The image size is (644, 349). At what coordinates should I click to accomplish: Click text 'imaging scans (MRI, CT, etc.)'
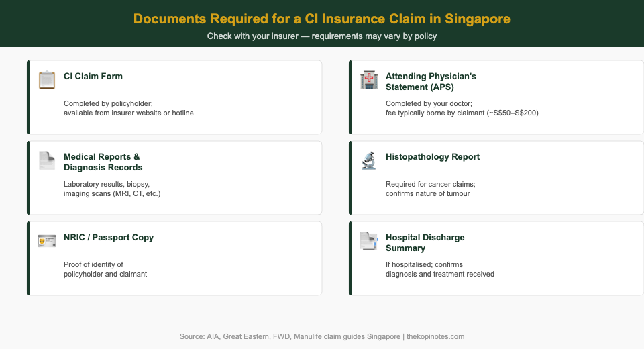112,193
